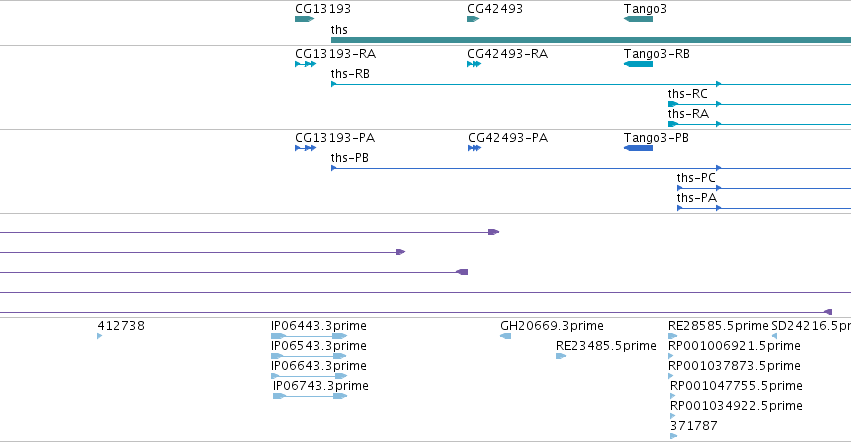Click the ths-PC protein label

696,178
